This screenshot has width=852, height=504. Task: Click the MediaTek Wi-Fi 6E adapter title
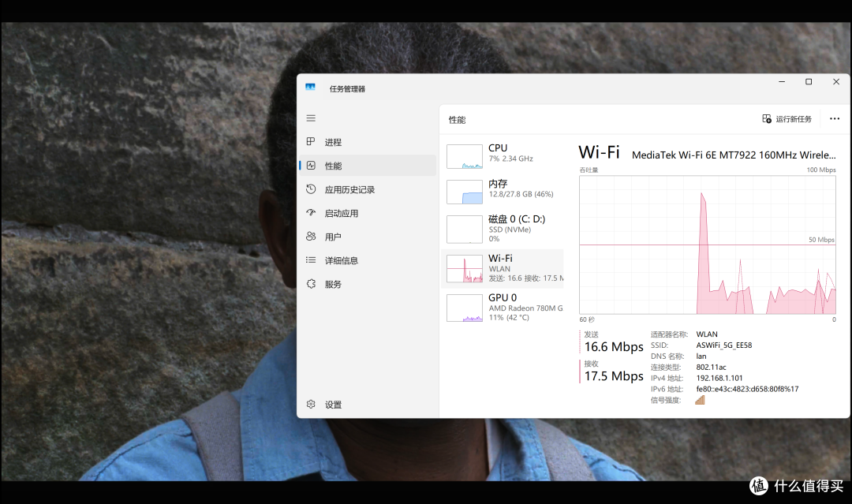coord(734,155)
